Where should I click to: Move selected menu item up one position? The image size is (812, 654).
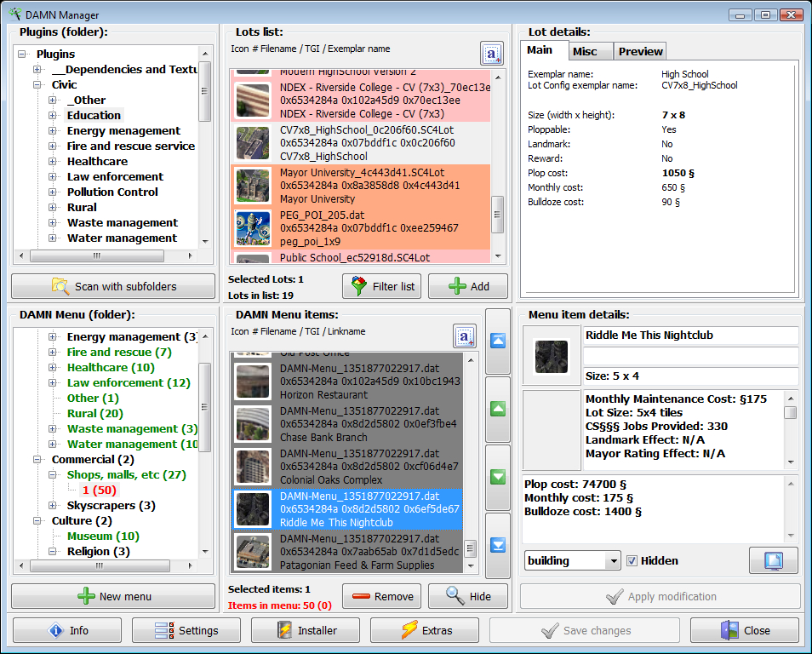pos(498,410)
